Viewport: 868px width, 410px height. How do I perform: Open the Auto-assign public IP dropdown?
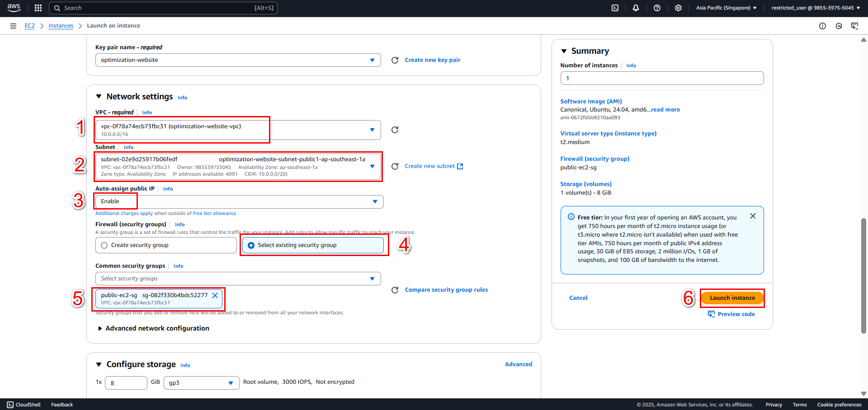pos(239,201)
